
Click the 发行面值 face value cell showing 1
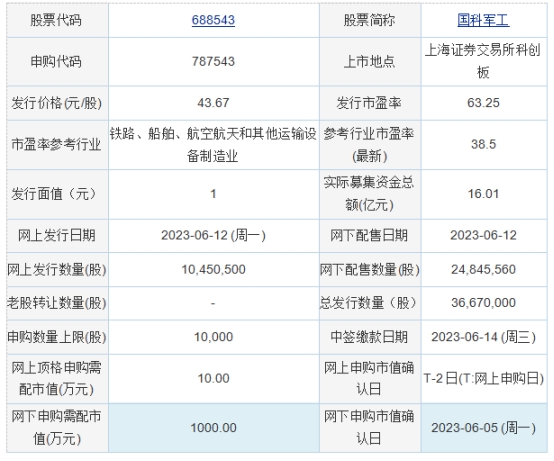(213, 194)
